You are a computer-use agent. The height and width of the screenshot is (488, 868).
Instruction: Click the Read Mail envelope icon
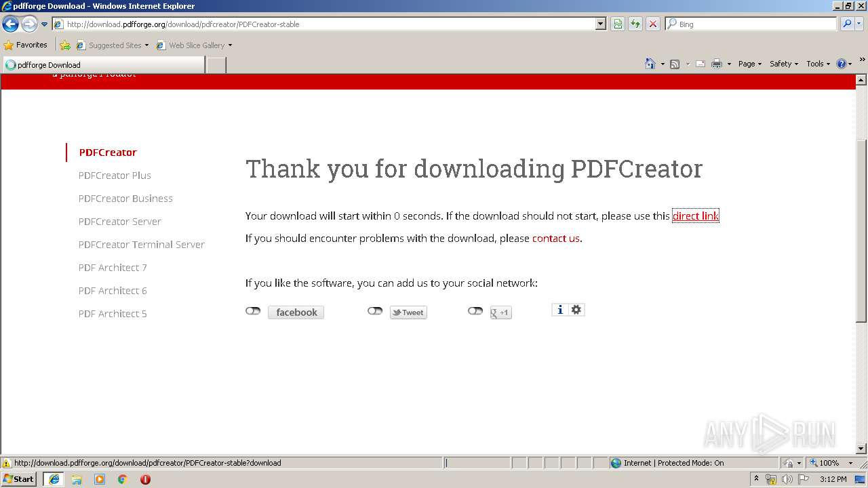pyautogui.click(x=701, y=64)
